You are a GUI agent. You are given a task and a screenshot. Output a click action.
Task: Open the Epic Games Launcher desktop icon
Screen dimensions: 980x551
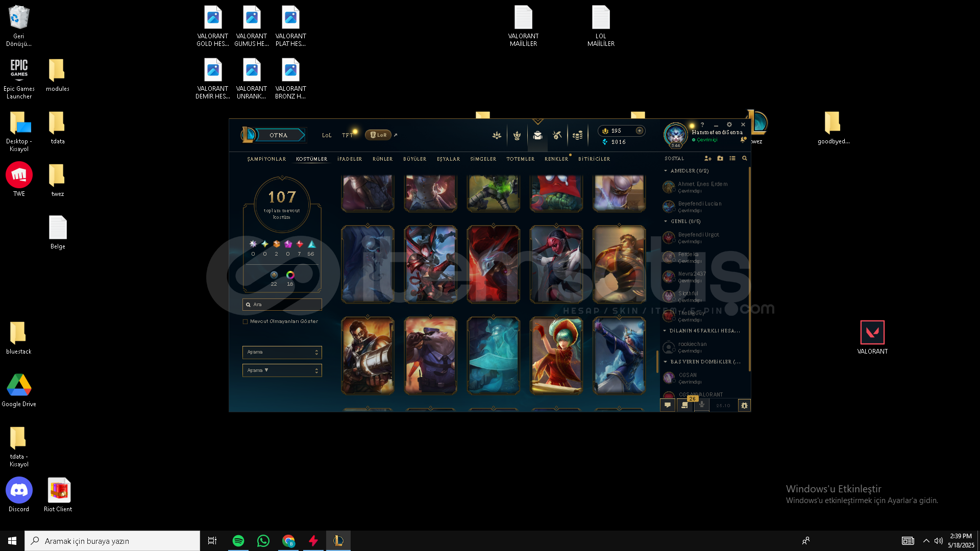pyautogui.click(x=19, y=79)
